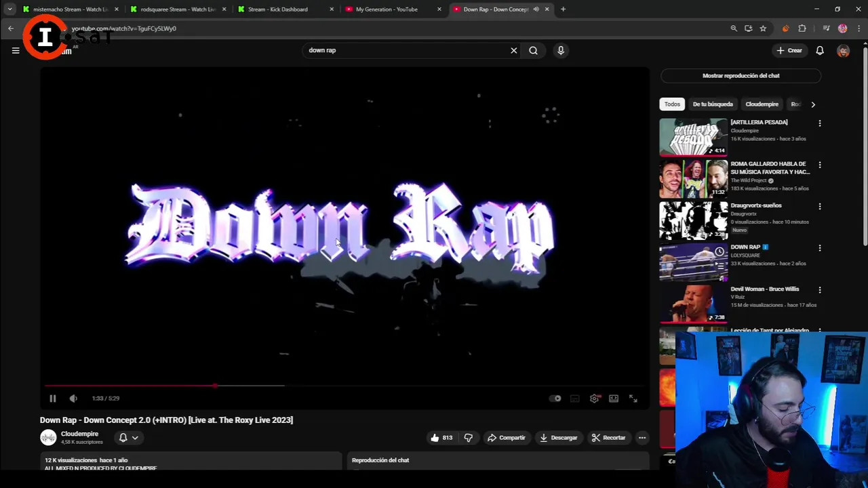Mute the Down Rap tab via speaker icon

pos(536,9)
